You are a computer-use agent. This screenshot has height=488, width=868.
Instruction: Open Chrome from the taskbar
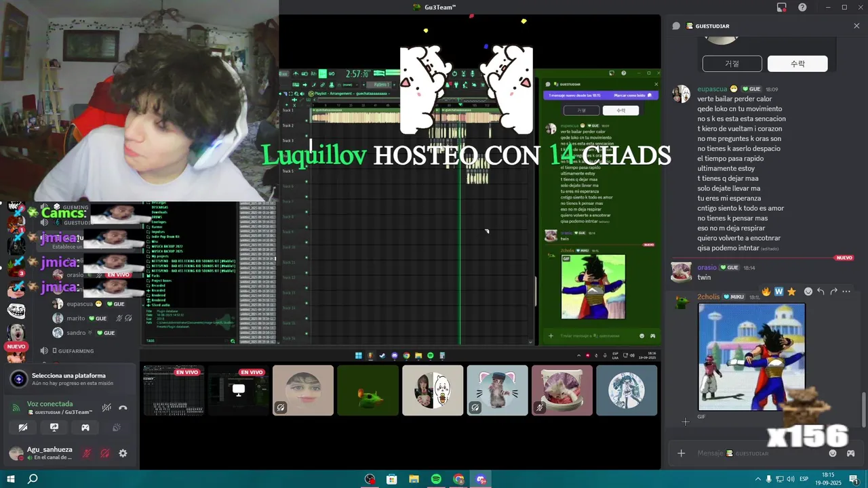tap(458, 479)
